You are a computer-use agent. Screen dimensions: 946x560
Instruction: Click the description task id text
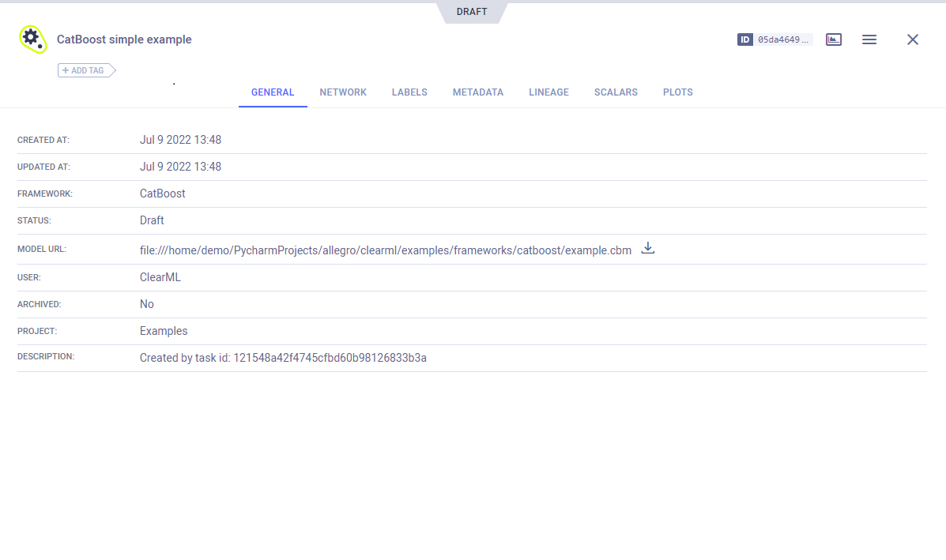tap(283, 358)
